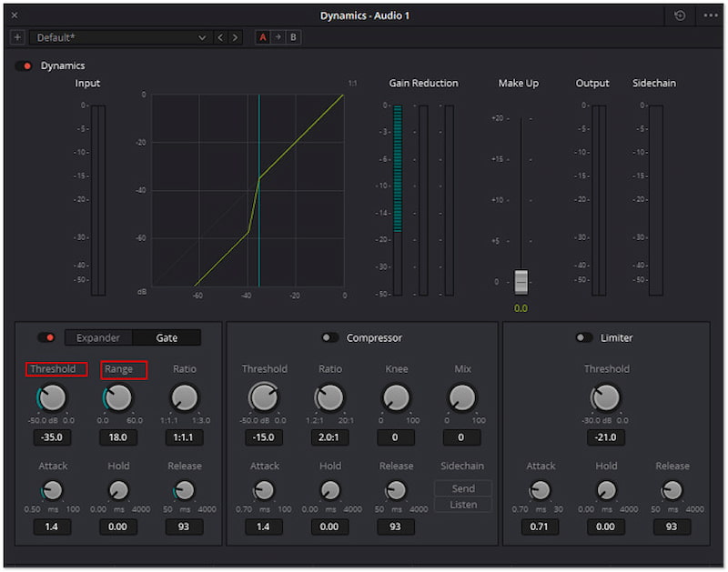Switch to Expander mode
Image resolution: width=728 pixels, height=572 pixels.
tap(98, 337)
